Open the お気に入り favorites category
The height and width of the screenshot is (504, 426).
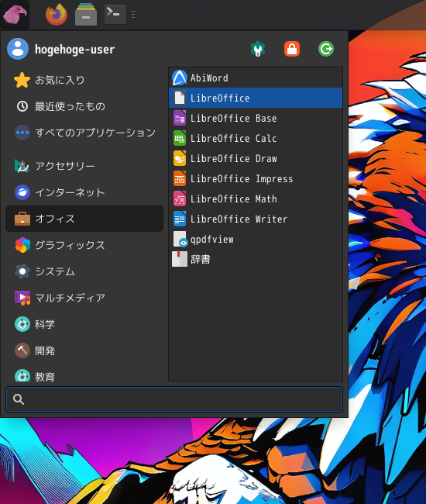(x=84, y=80)
